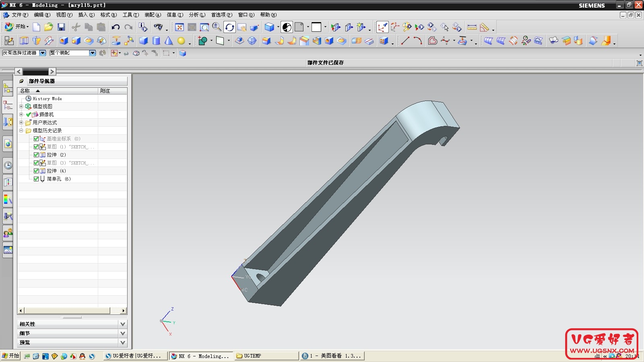Create a Cylinder primitive
This screenshot has height=362, width=644.
[156, 41]
